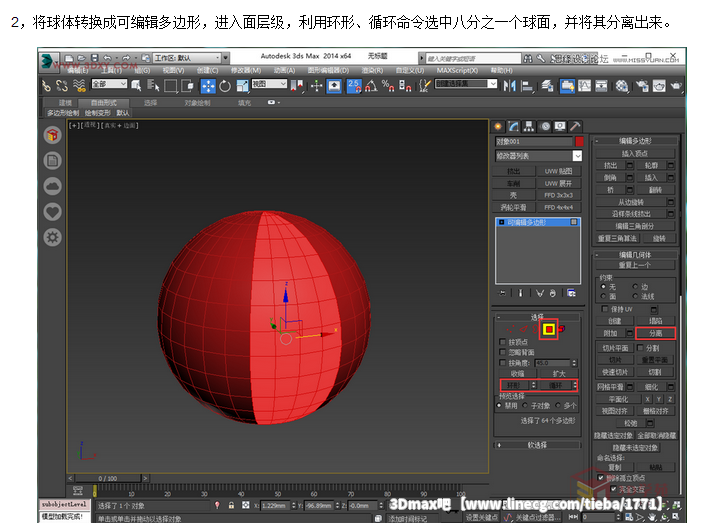Click the Pin Stack icon
The height and width of the screenshot is (523, 702).
pyautogui.click(x=503, y=293)
